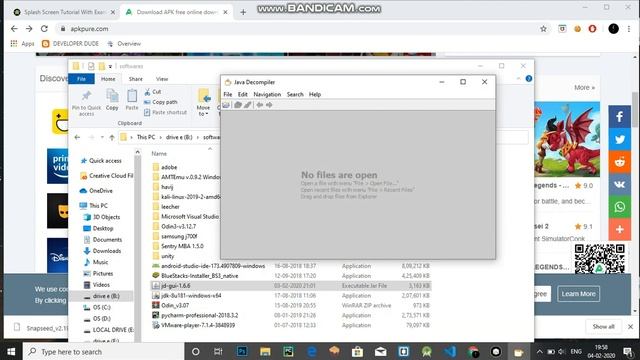
Task: Click the Explorer help question mark icon
Action: tap(529, 78)
